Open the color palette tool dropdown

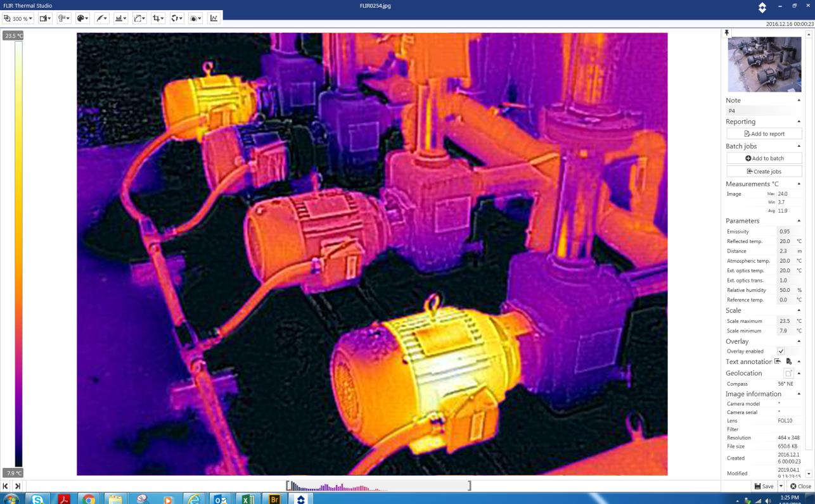pyautogui.click(x=83, y=18)
